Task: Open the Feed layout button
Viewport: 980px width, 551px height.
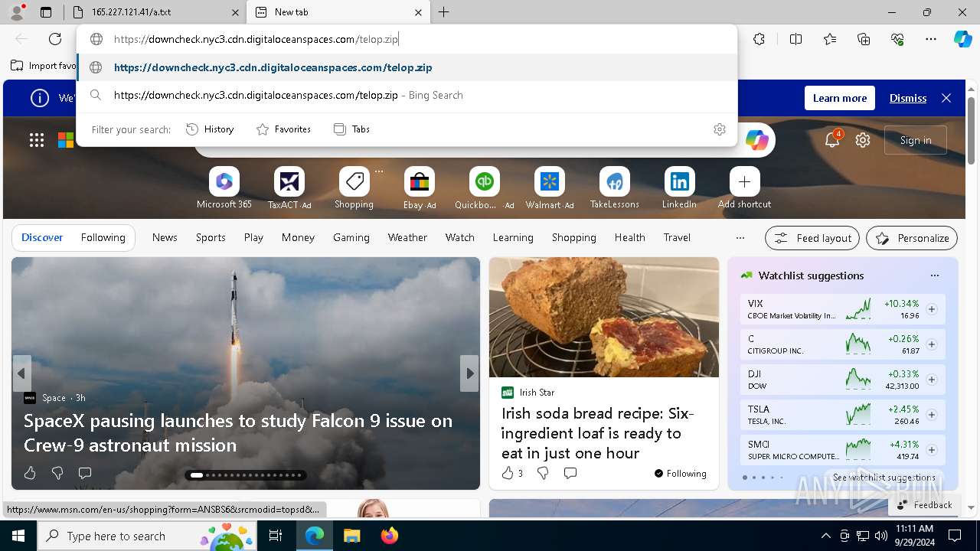Action: (812, 238)
